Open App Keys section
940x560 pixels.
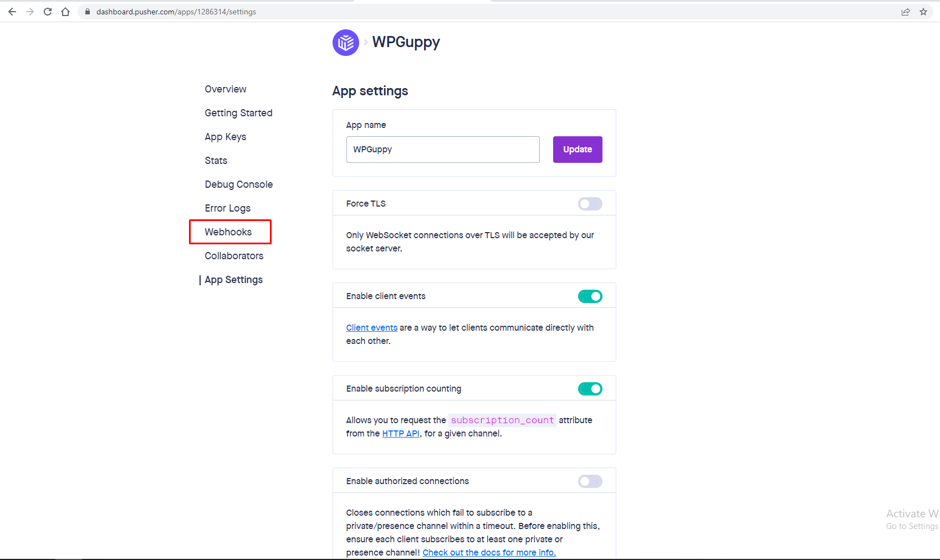point(226,137)
